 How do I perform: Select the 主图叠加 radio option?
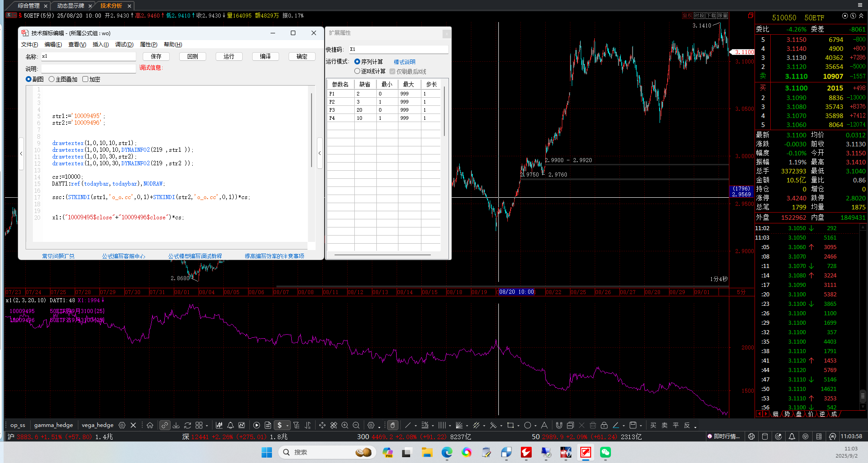52,79
